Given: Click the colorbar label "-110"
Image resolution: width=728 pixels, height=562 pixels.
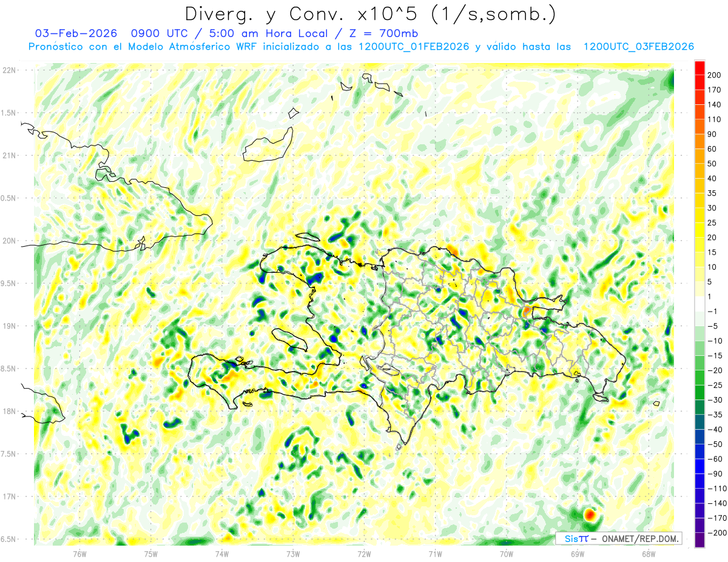Looking at the screenshot, I should coord(716,489).
